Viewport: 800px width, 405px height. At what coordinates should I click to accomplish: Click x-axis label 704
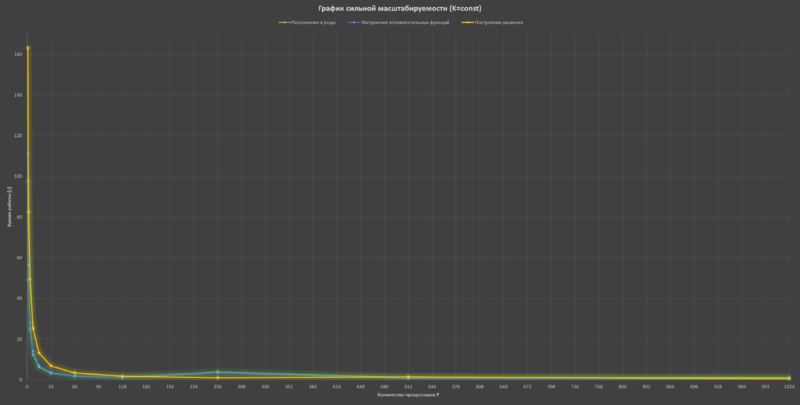(551, 387)
